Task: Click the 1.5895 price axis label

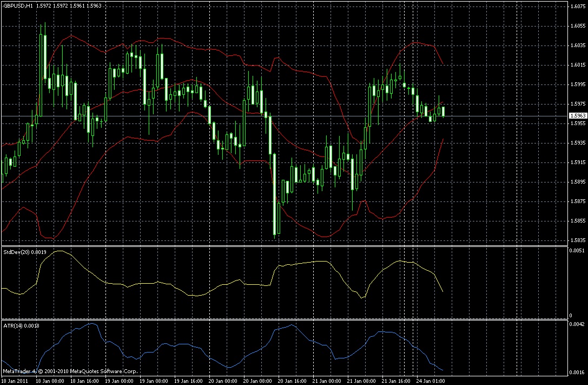Action: [x=578, y=182]
